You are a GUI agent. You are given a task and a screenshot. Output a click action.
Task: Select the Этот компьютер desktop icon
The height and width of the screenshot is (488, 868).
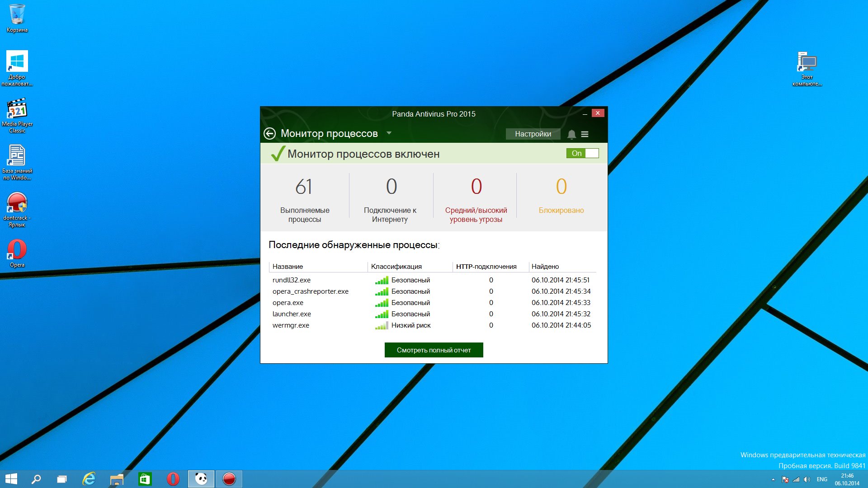(x=807, y=69)
